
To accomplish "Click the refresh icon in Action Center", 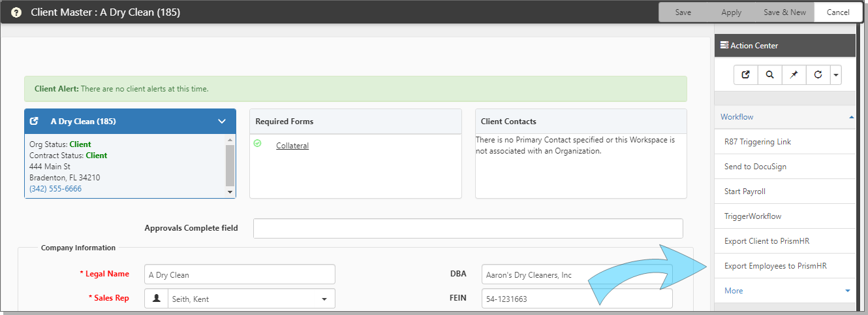I will tap(818, 75).
